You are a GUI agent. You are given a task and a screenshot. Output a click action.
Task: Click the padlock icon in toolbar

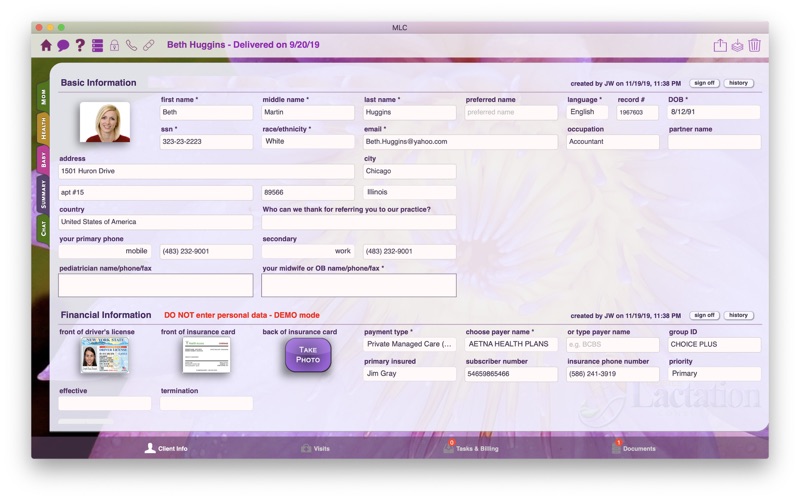pyautogui.click(x=114, y=45)
